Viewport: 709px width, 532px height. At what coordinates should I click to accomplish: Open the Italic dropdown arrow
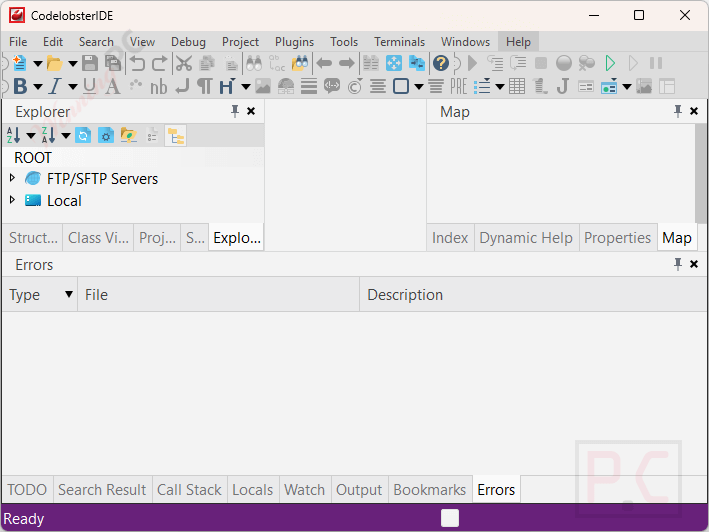[73, 86]
